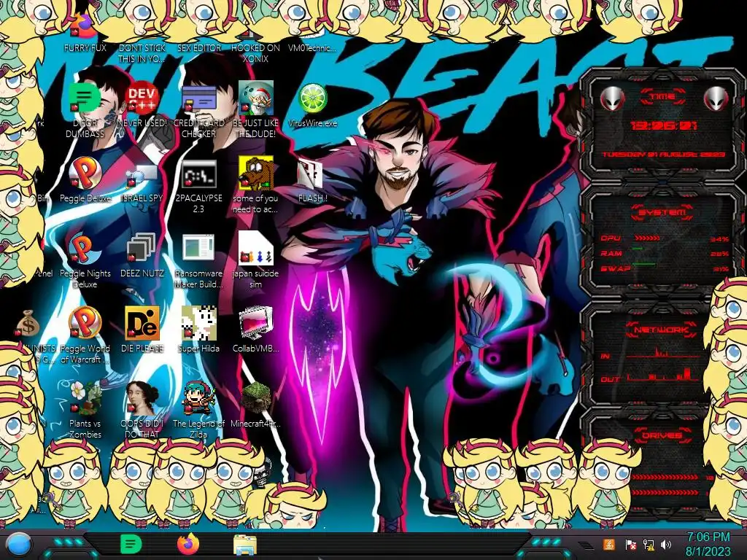Open the dog icon 'some of you need to ac...'

click(x=256, y=173)
